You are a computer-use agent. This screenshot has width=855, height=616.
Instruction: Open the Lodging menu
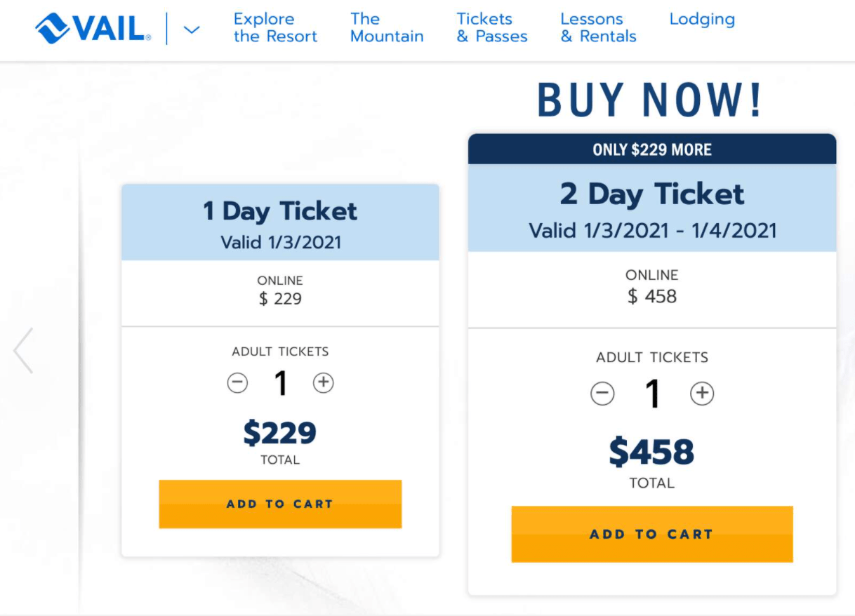tap(701, 20)
